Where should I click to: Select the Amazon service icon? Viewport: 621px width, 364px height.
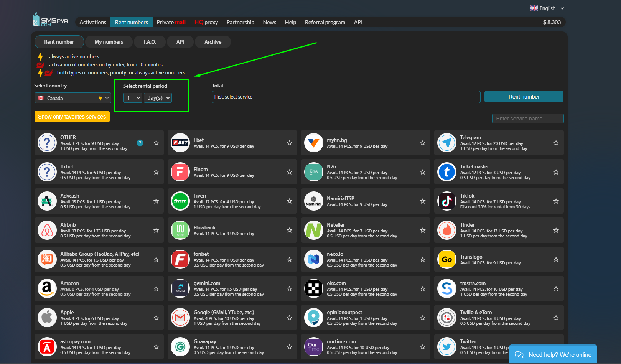click(x=47, y=288)
